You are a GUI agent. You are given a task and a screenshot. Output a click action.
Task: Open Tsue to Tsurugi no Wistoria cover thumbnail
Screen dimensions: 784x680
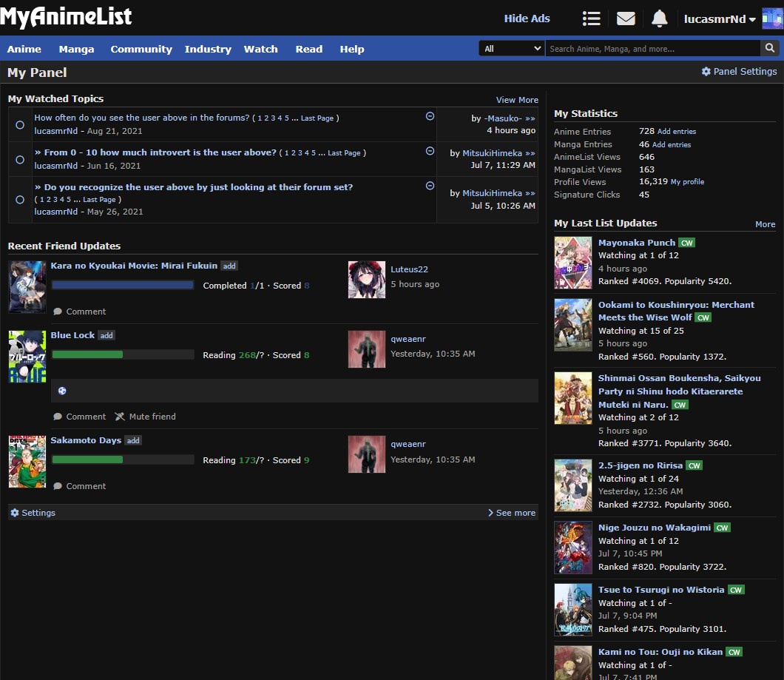coord(572,610)
